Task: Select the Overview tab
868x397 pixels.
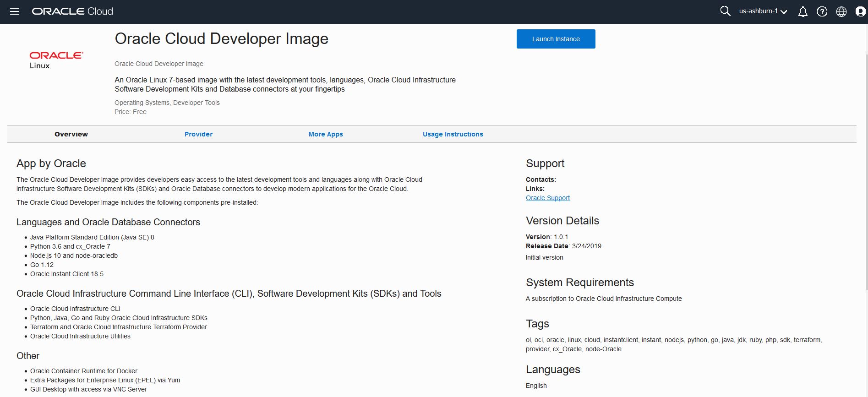Action: [x=71, y=134]
